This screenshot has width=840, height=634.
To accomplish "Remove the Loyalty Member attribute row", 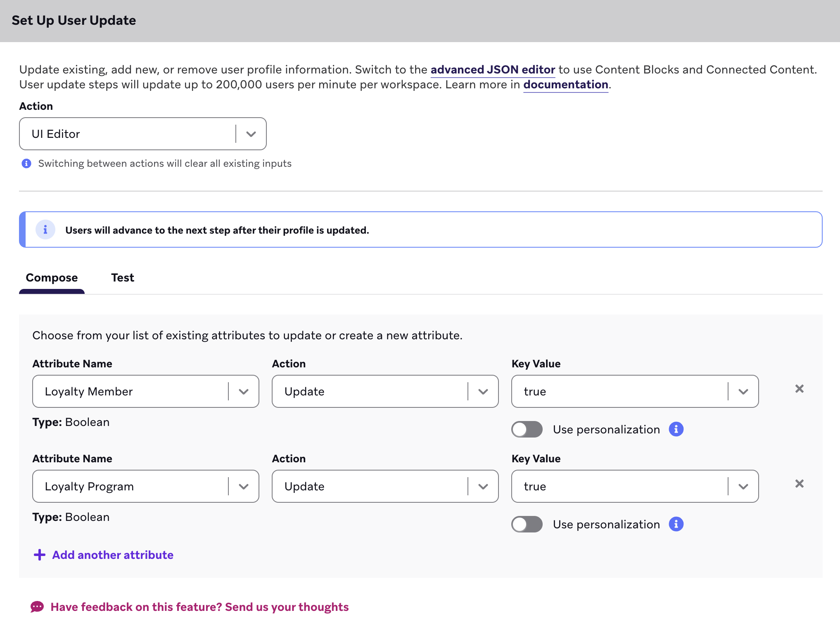I will [800, 389].
